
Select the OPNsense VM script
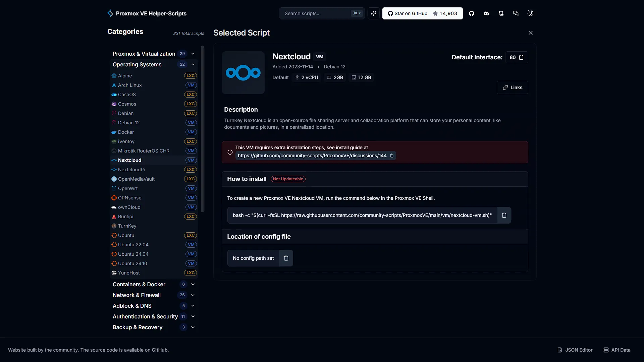click(x=154, y=198)
